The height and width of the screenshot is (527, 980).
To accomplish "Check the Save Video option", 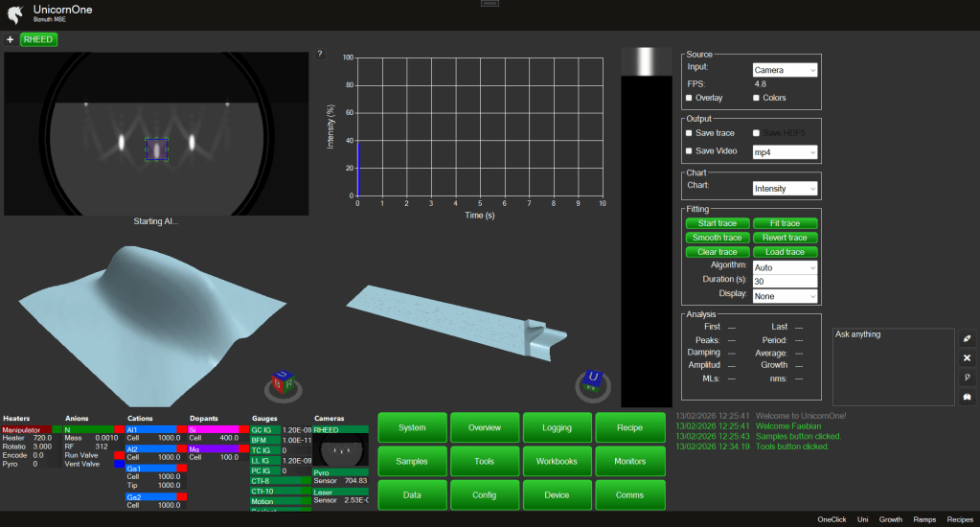I will [x=689, y=151].
